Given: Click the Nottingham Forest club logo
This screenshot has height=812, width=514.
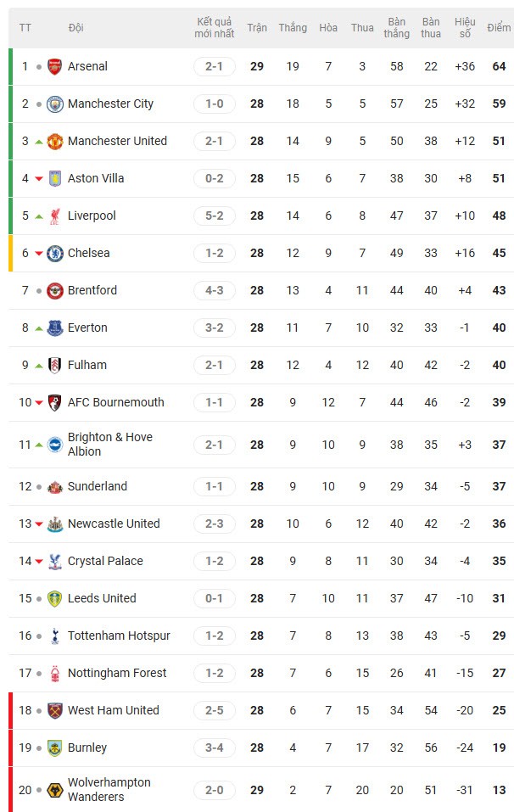Looking at the screenshot, I should [x=55, y=673].
